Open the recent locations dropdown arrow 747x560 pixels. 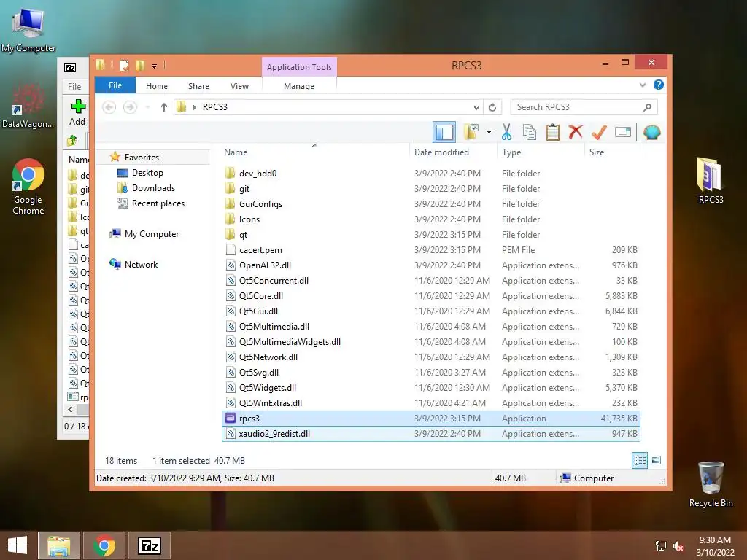point(147,107)
